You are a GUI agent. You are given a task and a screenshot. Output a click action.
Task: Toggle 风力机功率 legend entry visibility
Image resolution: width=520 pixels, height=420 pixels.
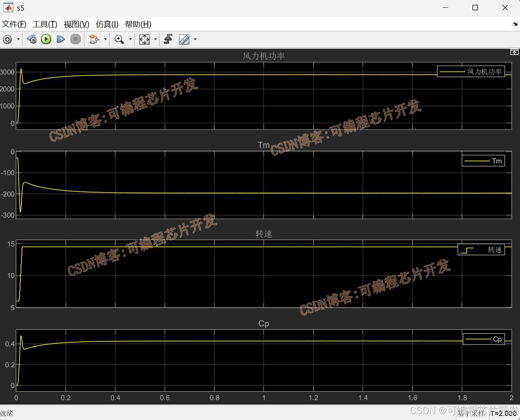pyautogui.click(x=471, y=72)
